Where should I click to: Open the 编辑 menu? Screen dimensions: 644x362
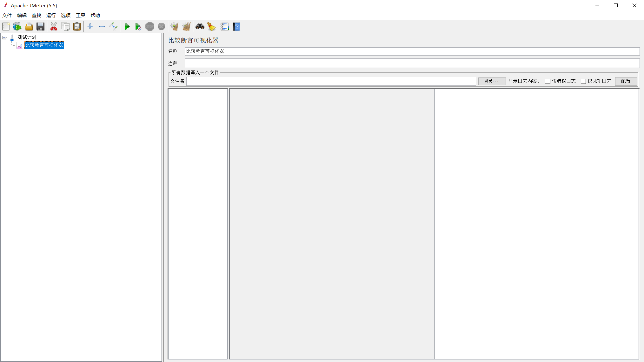(x=22, y=16)
